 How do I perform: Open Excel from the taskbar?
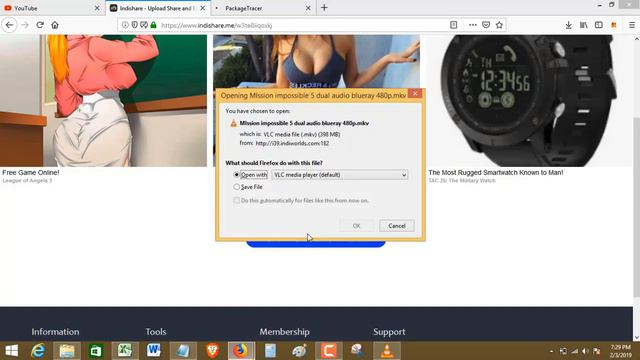click(125, 351)
